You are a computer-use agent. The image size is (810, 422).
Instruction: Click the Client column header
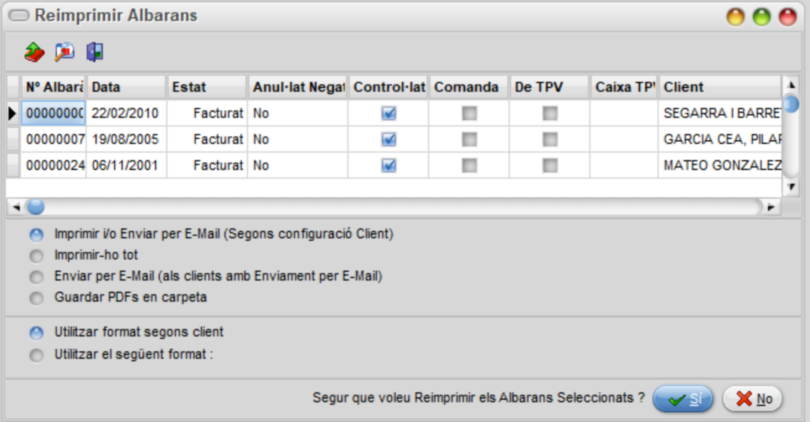pos(720,87)
